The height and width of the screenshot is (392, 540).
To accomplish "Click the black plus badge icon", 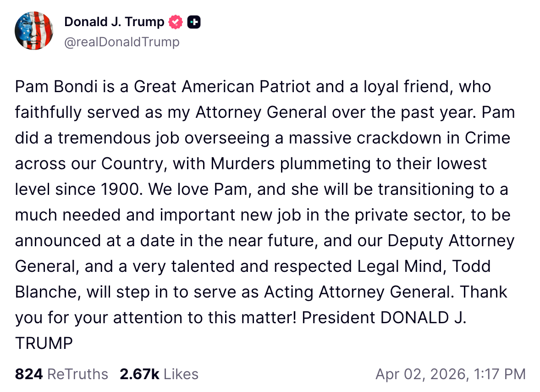I will point(194,22).
